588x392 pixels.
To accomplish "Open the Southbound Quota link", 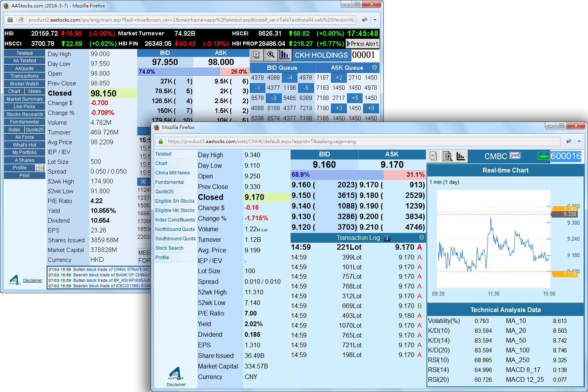I will tap(175, 239).
